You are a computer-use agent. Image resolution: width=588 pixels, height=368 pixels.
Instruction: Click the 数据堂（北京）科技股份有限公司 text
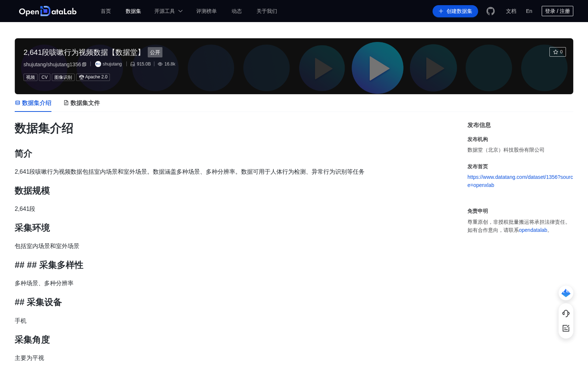[x=506, y=150]
